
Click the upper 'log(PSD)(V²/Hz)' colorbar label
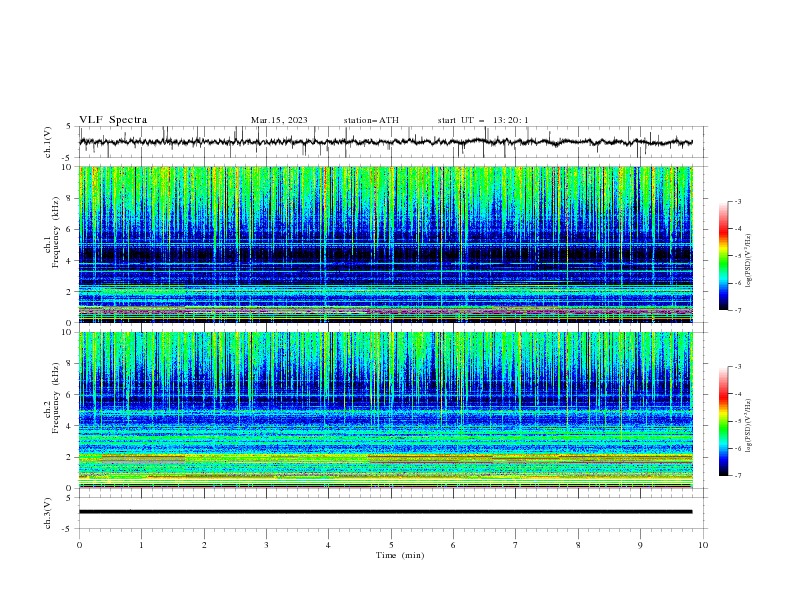[748, 261]
